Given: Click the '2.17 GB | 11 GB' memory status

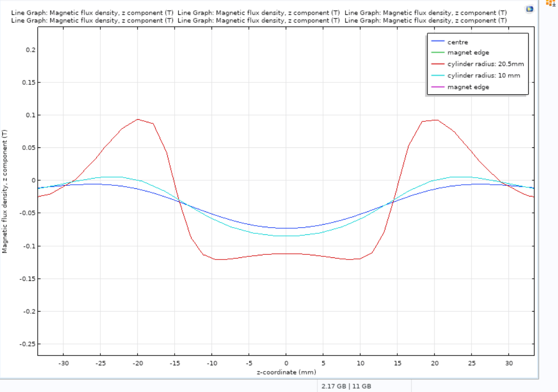Looking at the screenshot, I should coord(346,386).
